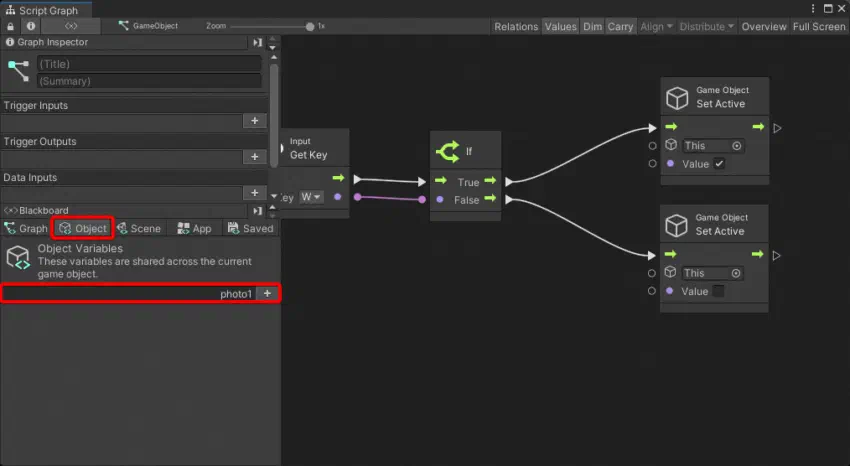Click the graph Title input field
Image resolution: width=850 pixels, height=466 pixels.
coord(150,64)
